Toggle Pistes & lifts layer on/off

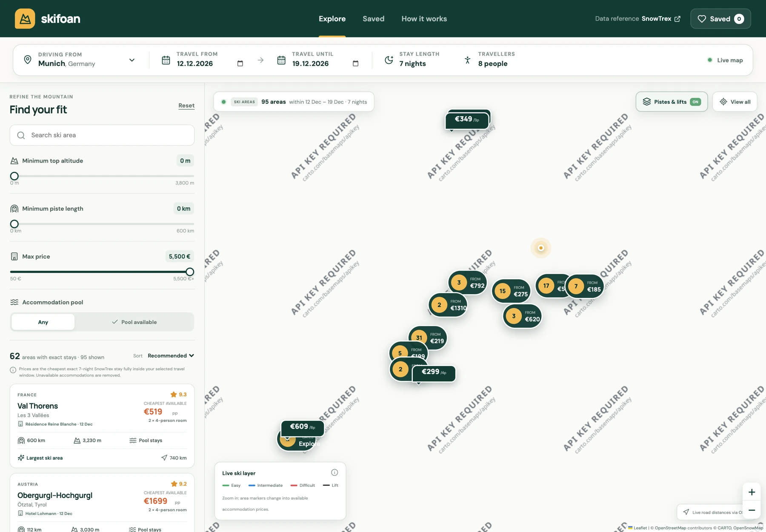pos(672,102)
